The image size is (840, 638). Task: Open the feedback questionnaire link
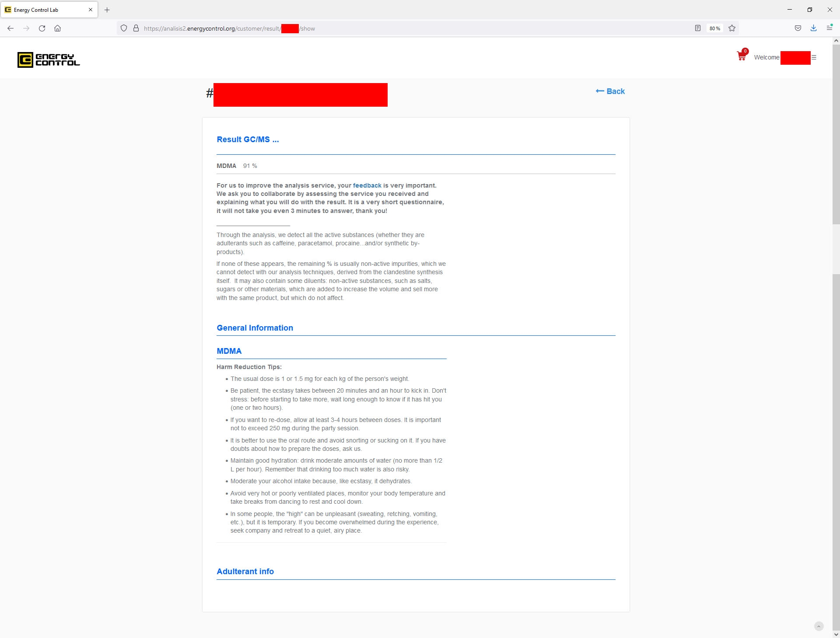coord(367,185)
